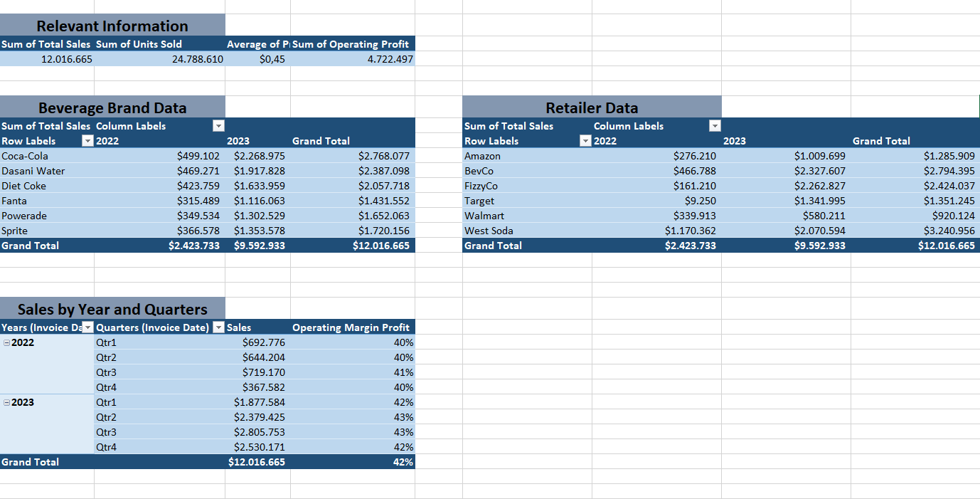Select 2022 Qtr2 sales $644.204
980x499 pixels.
(258, 357)
